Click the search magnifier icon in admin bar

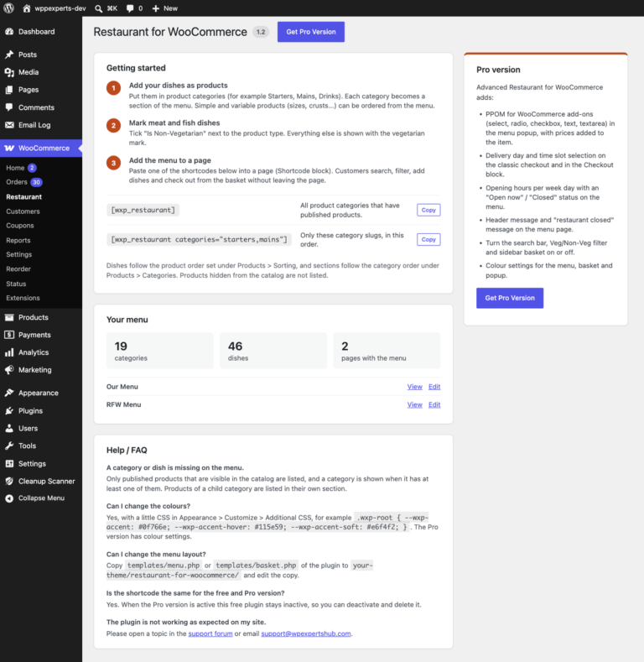(98, 8)
